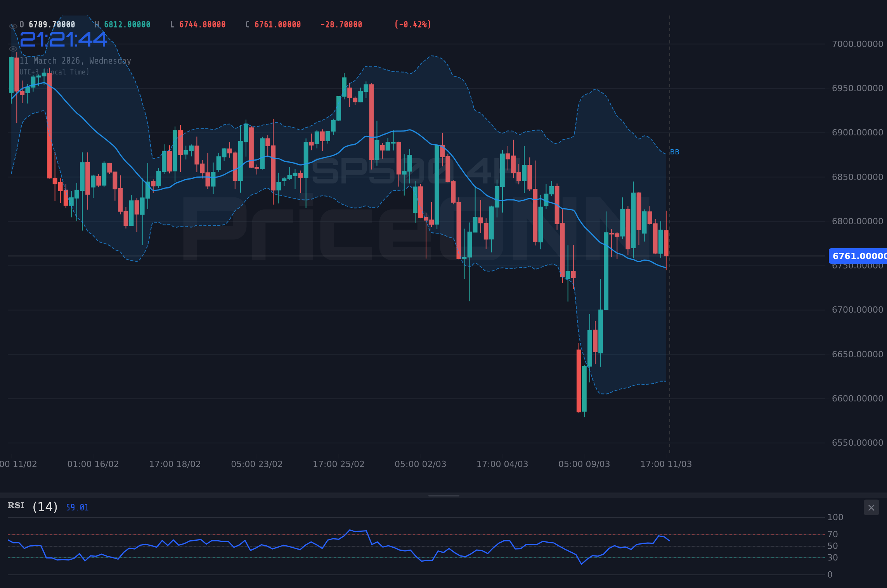Close the RSI indicator pane
This screenshot has width=887, height=588.
pyautogui.click(x=871, y=508)
